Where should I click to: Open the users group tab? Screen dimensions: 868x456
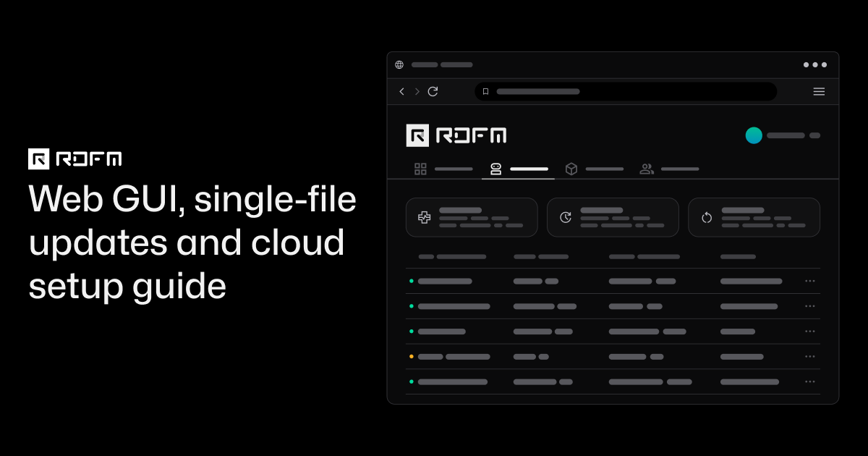click(x=669, y=169)
